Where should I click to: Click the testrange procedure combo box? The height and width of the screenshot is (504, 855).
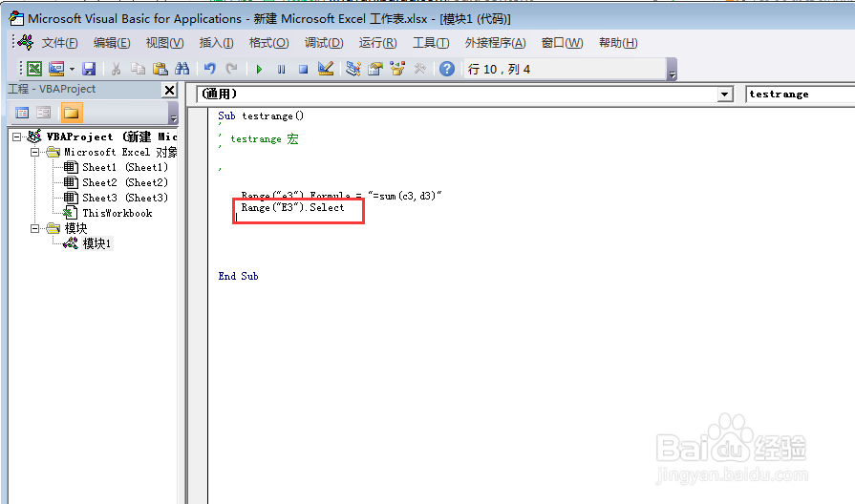tap(800, 94)
